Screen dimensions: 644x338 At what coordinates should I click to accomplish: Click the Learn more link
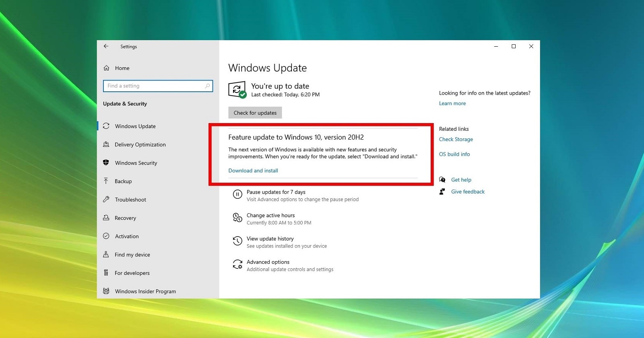click(452, 103)
